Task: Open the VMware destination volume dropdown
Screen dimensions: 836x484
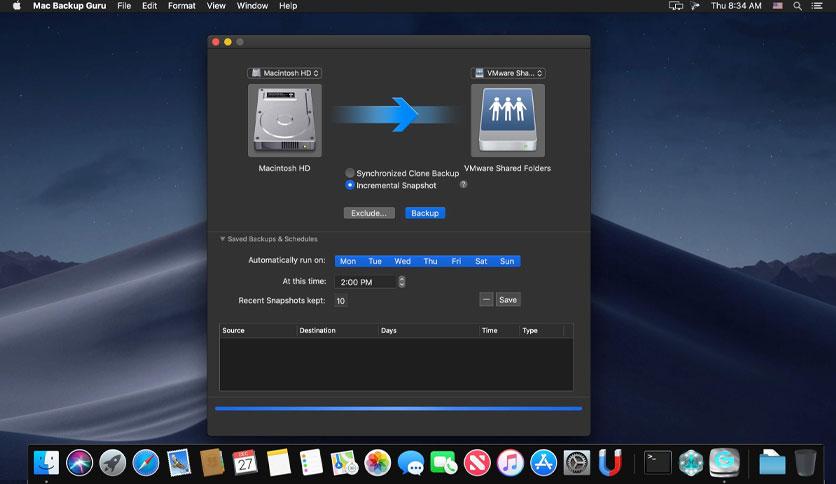Action: click(508, 73)
